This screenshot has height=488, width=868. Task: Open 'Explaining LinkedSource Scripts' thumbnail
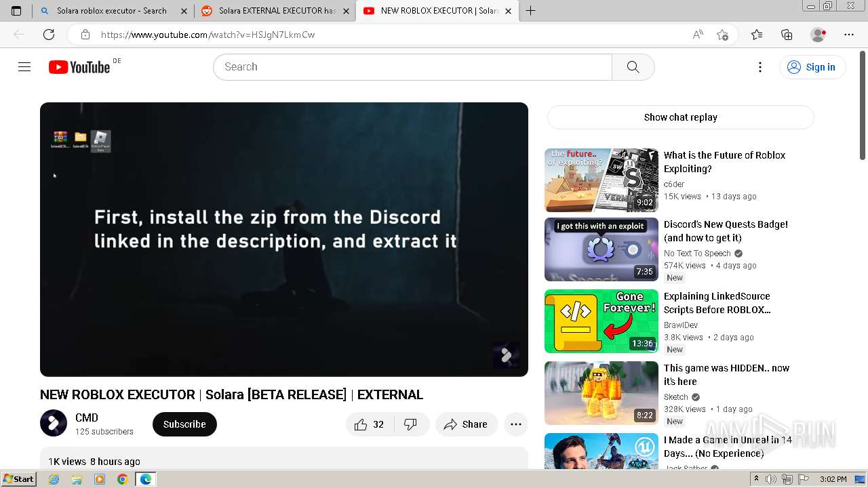[x=601, y=321]
